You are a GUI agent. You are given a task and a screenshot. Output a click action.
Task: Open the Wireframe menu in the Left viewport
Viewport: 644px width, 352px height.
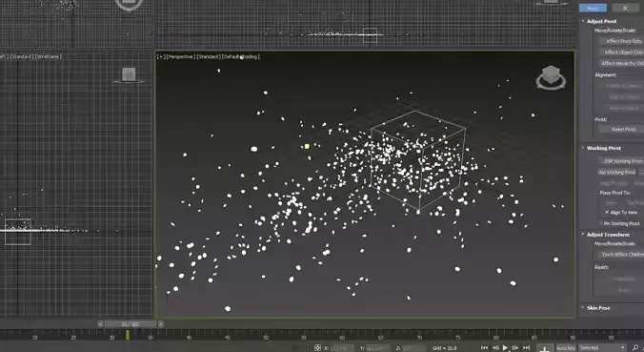point(48,56)
